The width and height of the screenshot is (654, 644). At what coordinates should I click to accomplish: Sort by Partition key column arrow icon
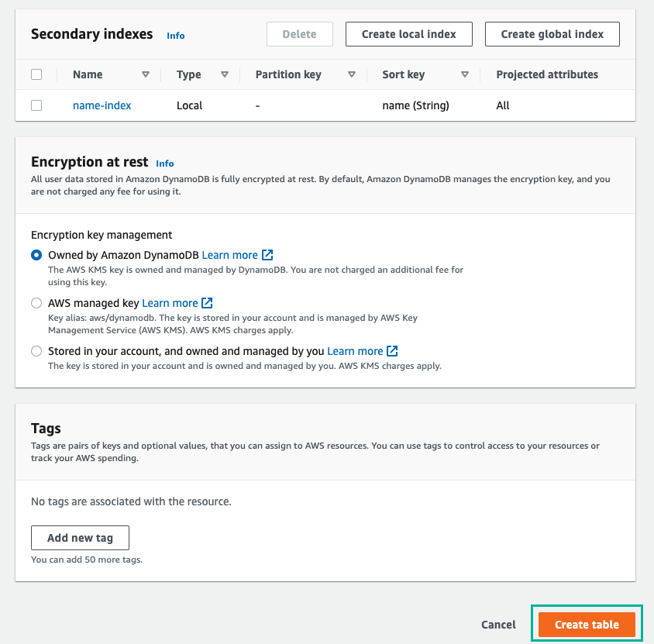pos(352,74)
